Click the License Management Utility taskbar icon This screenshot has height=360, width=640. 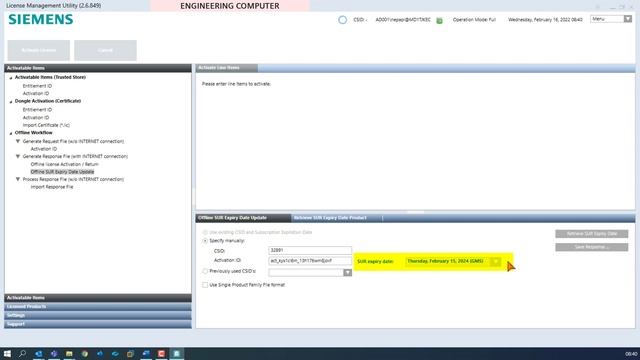point(176,353)
